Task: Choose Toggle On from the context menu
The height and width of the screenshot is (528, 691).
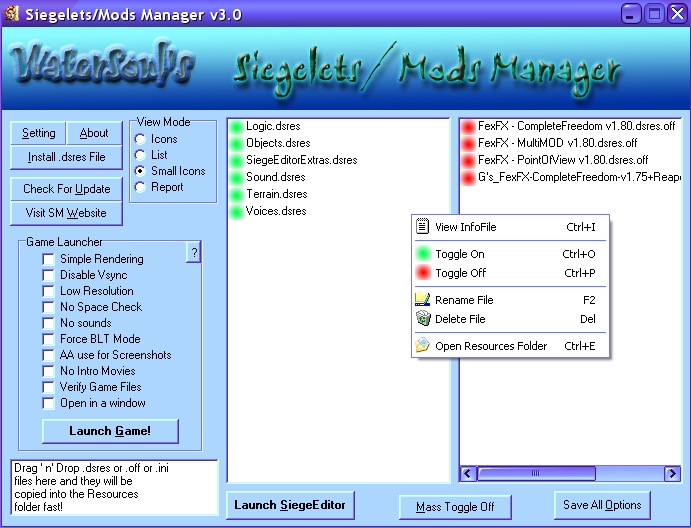Action: pyautogui.click(x=459, y=255)
